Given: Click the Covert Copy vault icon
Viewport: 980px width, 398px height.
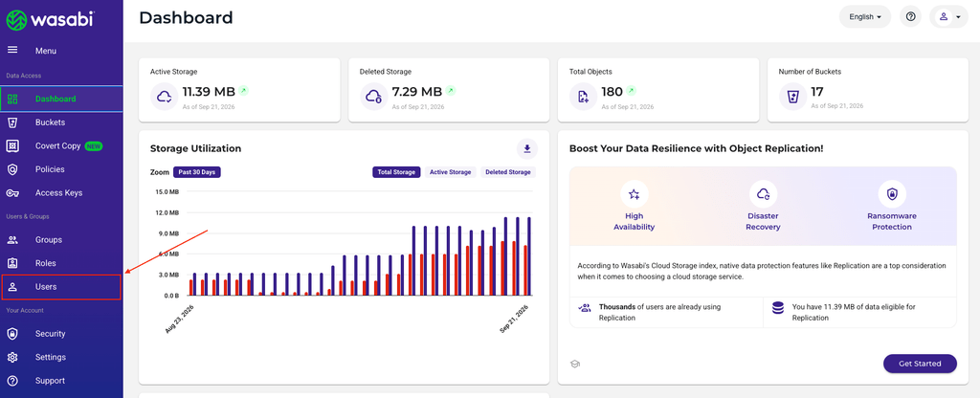Looking at the screenshot, I should tap(12, 145).
